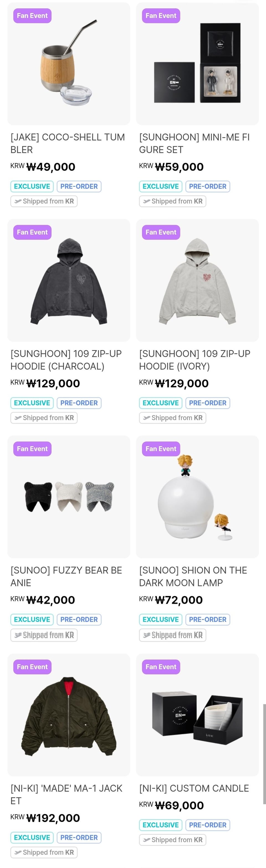Image resolution: width=266 pixels, height=868 pixels.
Task: Click the PRE-ORDER tag under the figure set
Action: (208, 186)
